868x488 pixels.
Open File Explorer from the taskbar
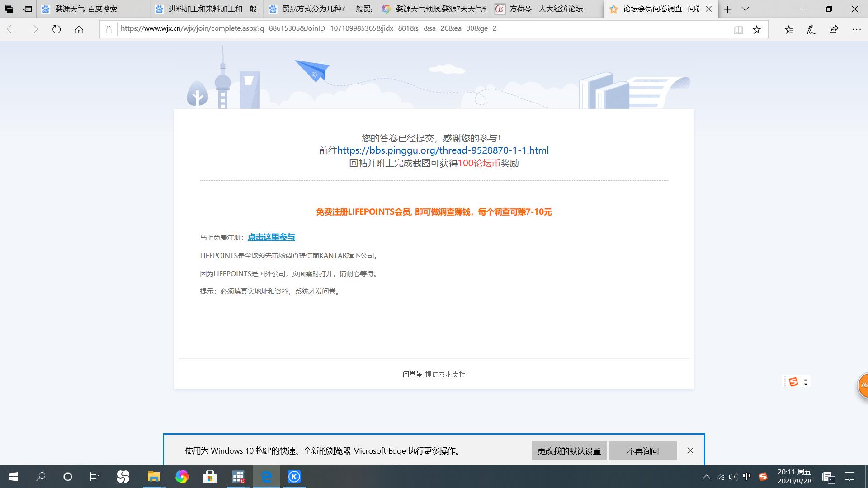pyautogui.click(x=154, y=477)
